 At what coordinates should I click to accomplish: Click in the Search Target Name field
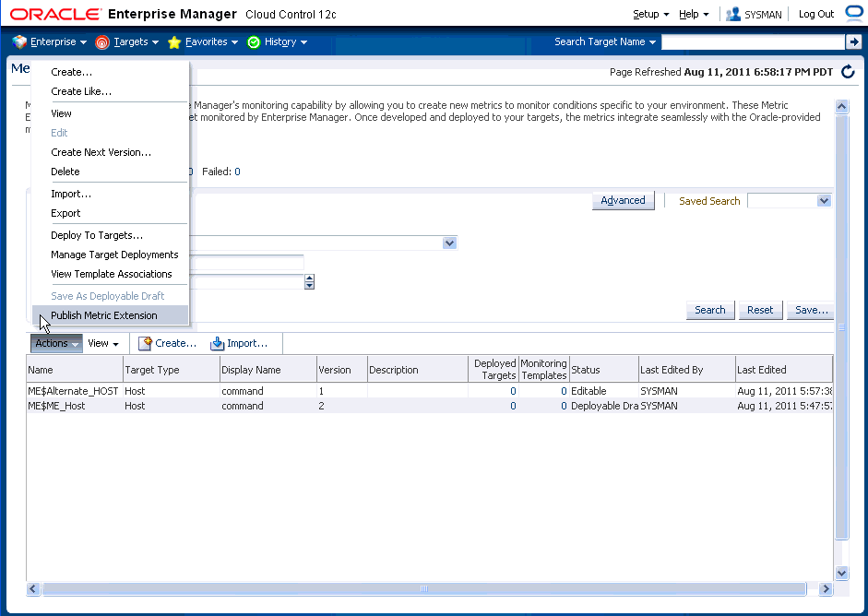point(753,42)
